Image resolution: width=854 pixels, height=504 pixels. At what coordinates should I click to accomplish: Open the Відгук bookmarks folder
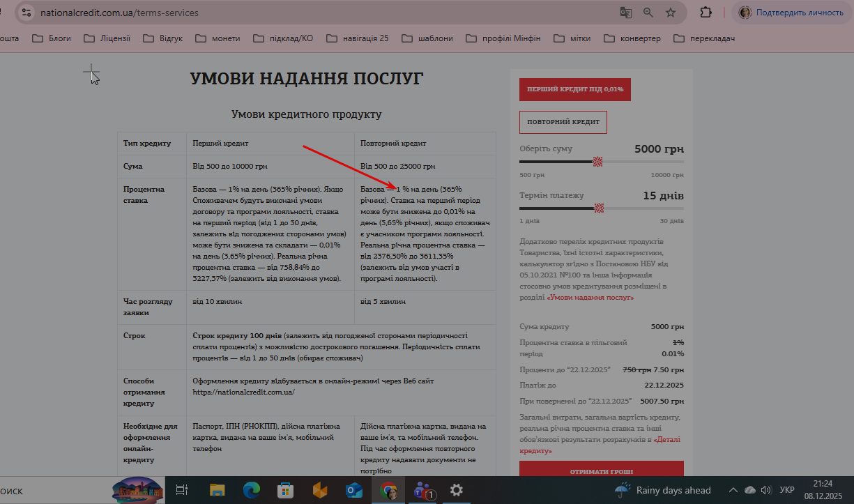162,38
